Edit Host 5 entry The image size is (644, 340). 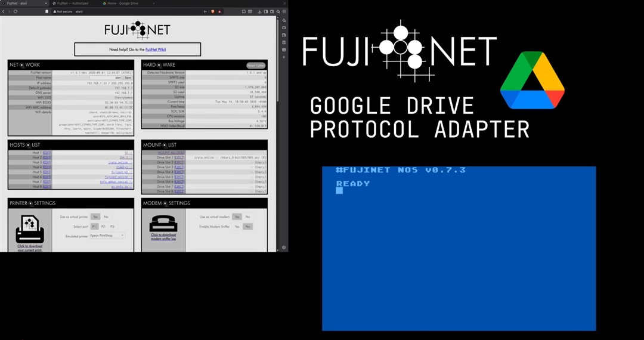47,172
